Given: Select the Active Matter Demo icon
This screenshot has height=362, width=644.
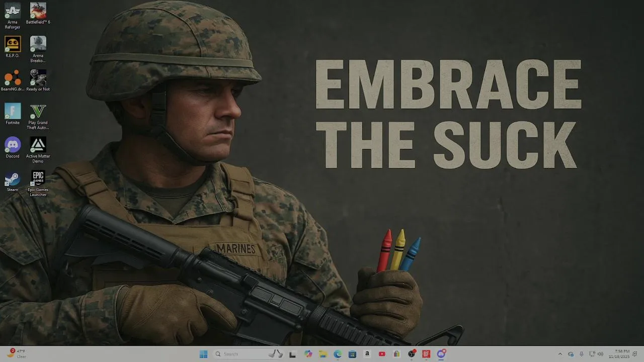Looking at the screenshot, I should pyautogui.click(x=38, y=150).
